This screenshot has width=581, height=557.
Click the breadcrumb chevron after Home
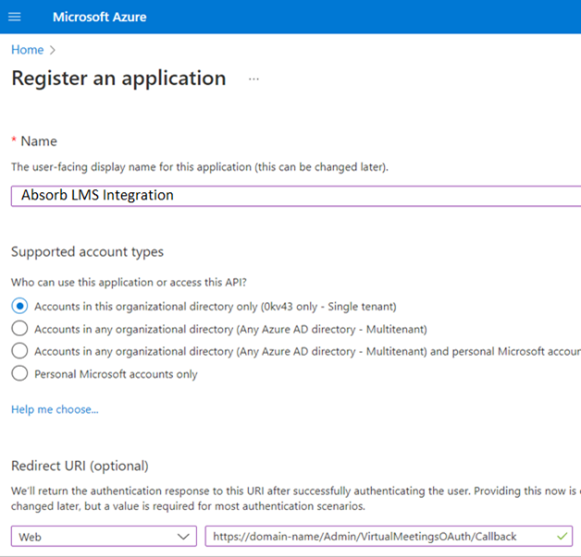pyautogui.click(x=53, y=50)
